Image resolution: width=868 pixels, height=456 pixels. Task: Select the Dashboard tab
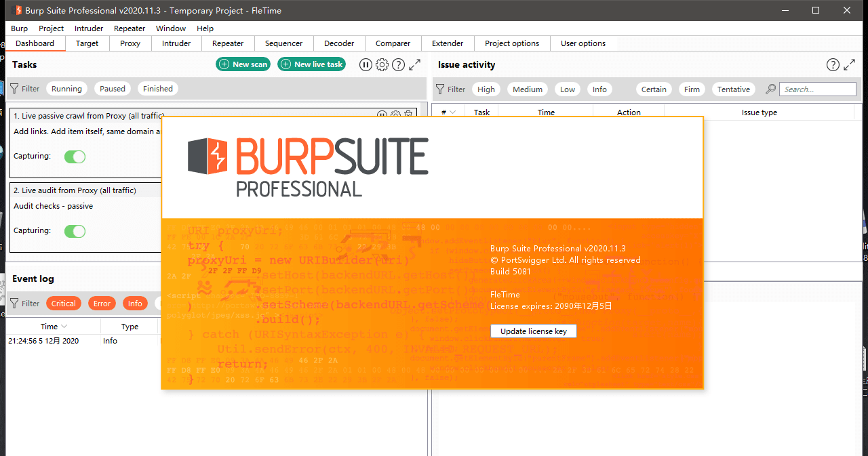coord(35,43)
